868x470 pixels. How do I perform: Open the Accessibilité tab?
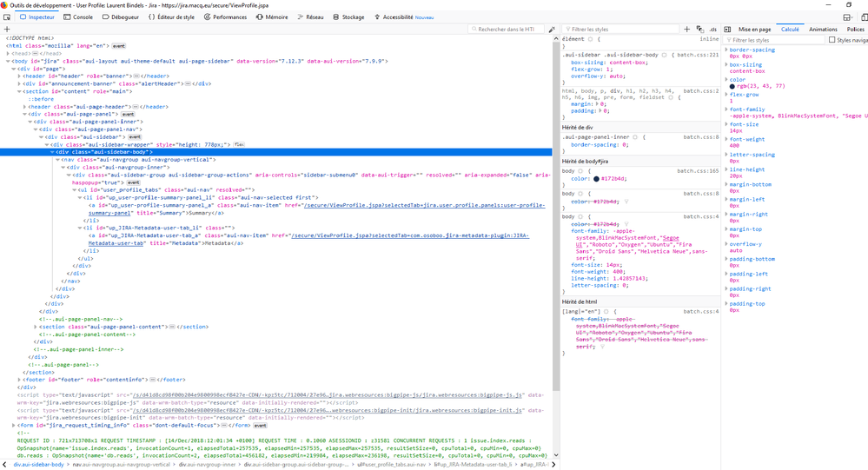(403, 17)
